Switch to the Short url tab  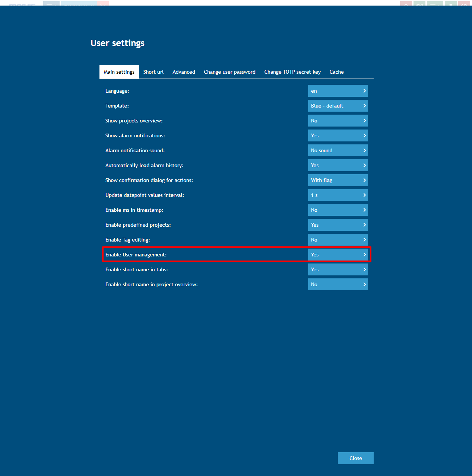pos(153,72)
